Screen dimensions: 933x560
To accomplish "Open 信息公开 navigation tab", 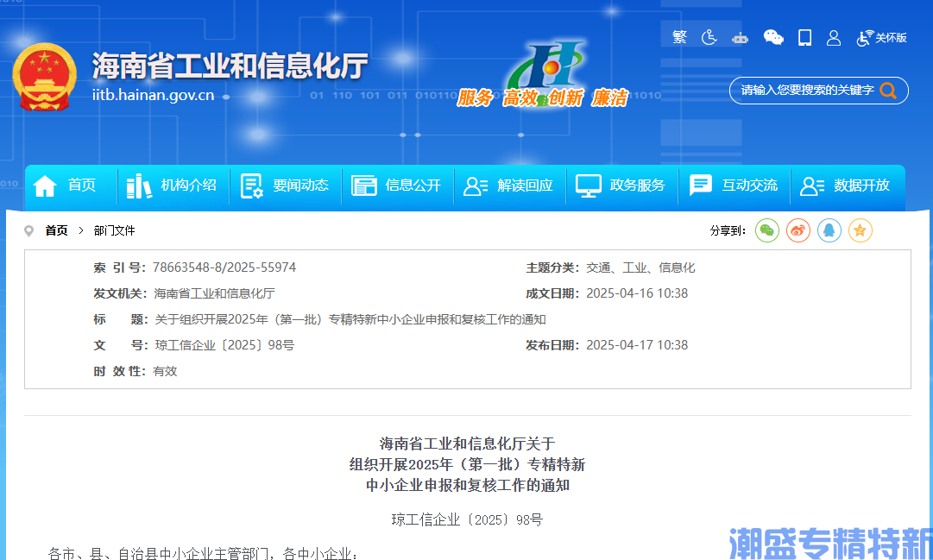I will pyautogui.click(x=413, y=185).
